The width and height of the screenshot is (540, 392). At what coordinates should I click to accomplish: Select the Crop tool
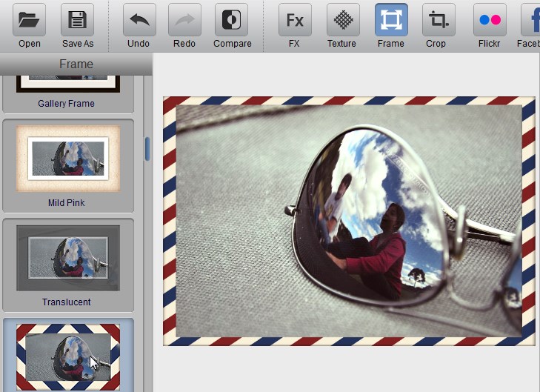coord(439,19)
